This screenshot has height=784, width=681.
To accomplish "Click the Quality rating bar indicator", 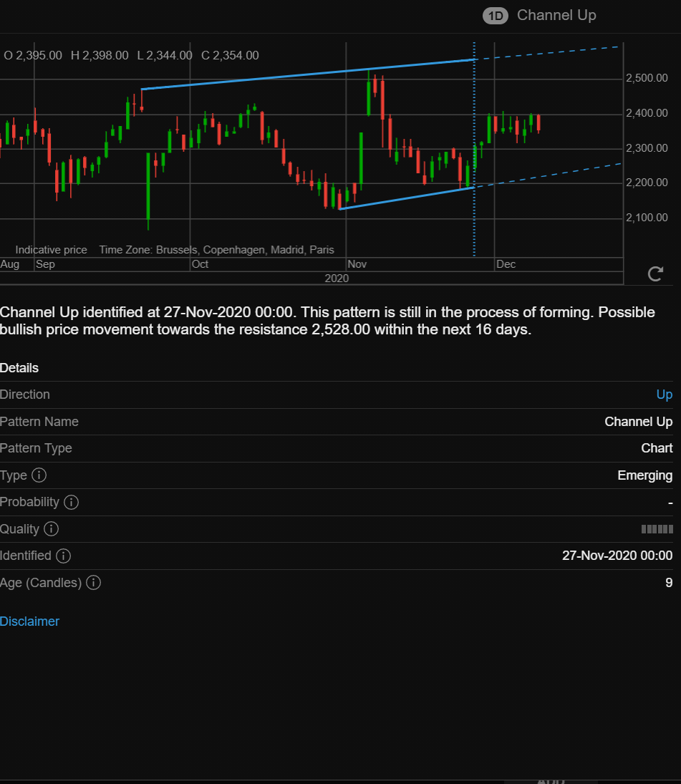I will (657, 529).
